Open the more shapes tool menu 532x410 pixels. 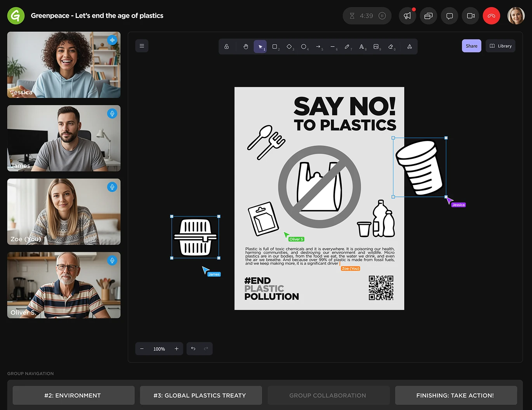(409, 47)
